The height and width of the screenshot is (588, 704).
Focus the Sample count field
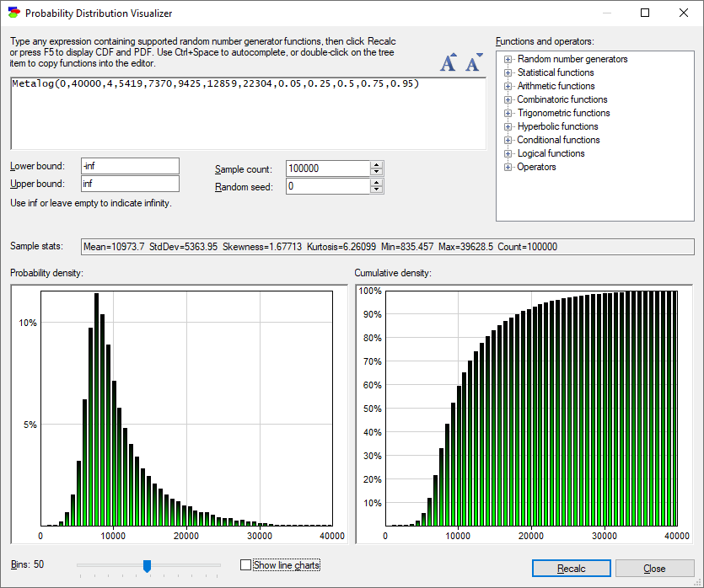328,168
